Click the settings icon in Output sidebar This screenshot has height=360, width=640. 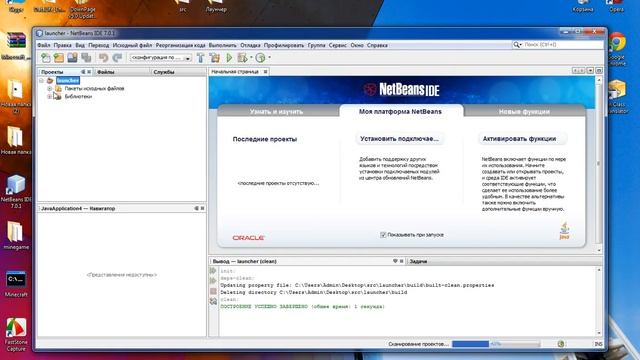(x=213, y=301)
